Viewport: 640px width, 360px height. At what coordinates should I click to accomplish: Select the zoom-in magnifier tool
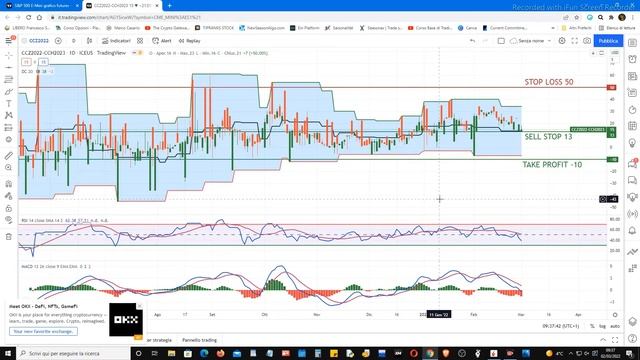pos(9,168)
